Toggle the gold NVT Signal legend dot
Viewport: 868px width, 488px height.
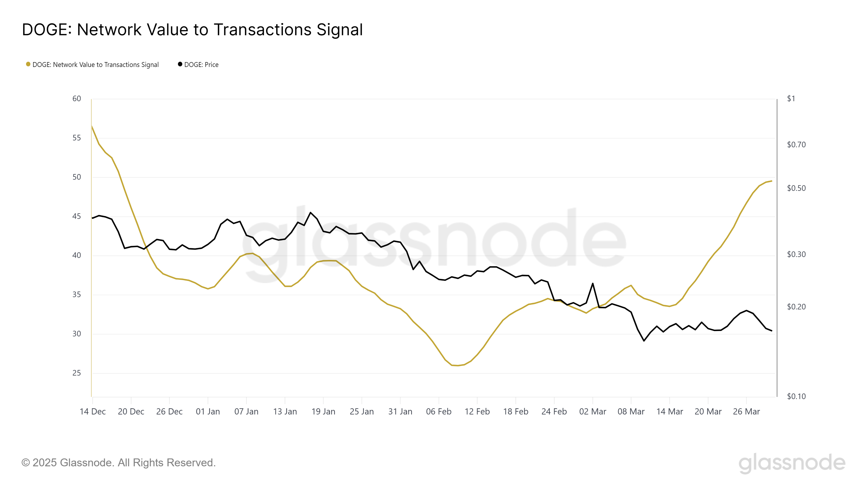click(x=28, y=64)
